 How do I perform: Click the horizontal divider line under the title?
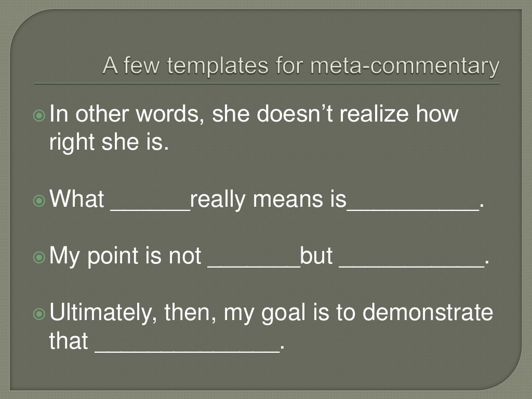coord(266,83)
